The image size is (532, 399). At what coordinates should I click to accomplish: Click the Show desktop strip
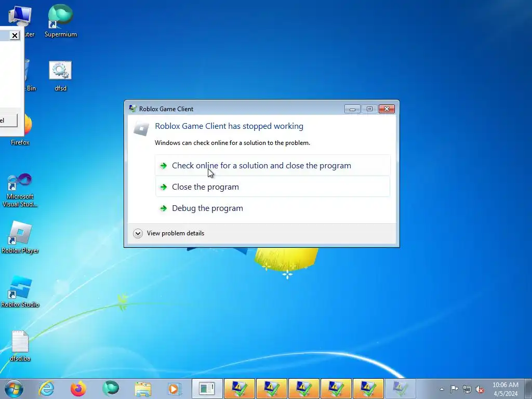point(528,389)
